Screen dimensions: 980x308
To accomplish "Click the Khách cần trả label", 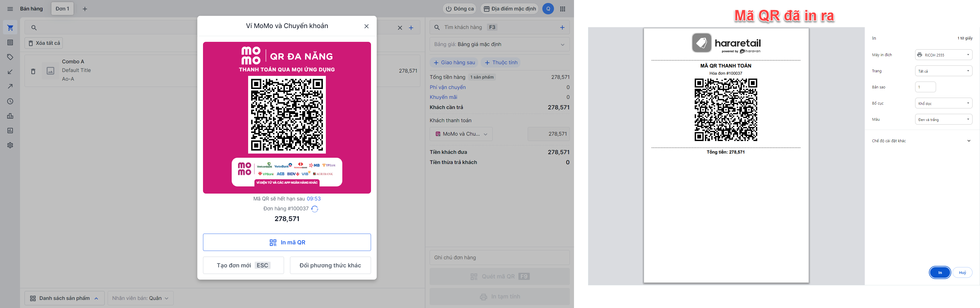I will pos(446,107).
